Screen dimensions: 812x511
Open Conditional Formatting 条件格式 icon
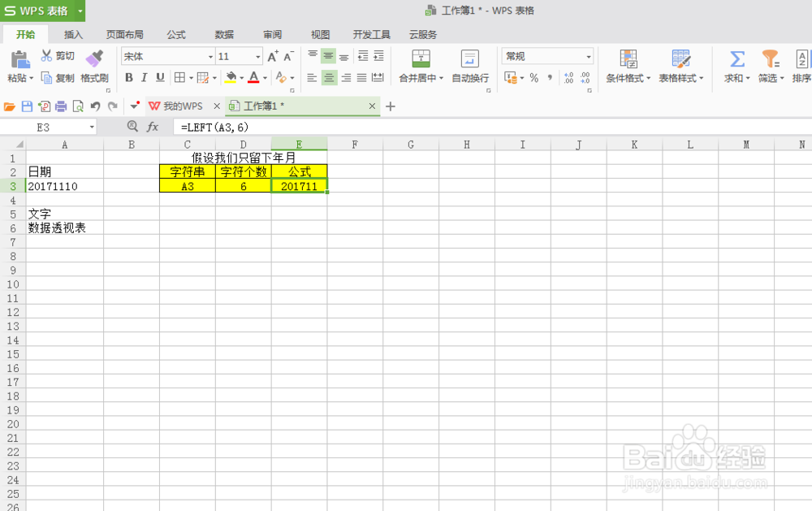coord(628,58)
